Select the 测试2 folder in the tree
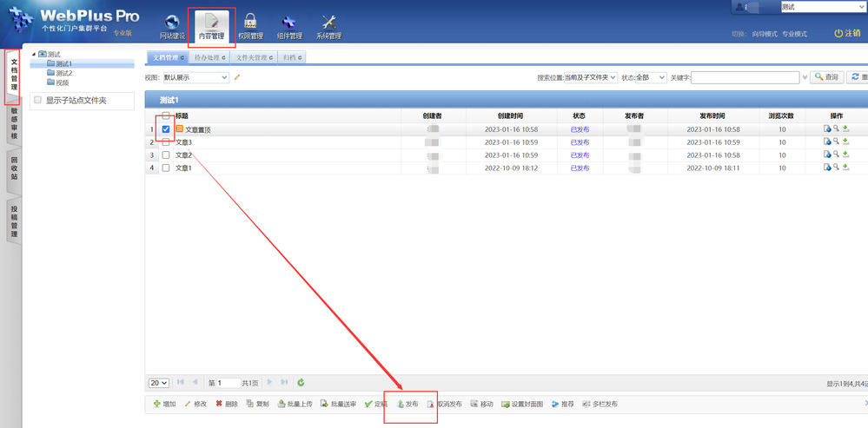Image resolution: width=868 pixels, height=428 pixels. pyautogui.click(x=63, y=73)
